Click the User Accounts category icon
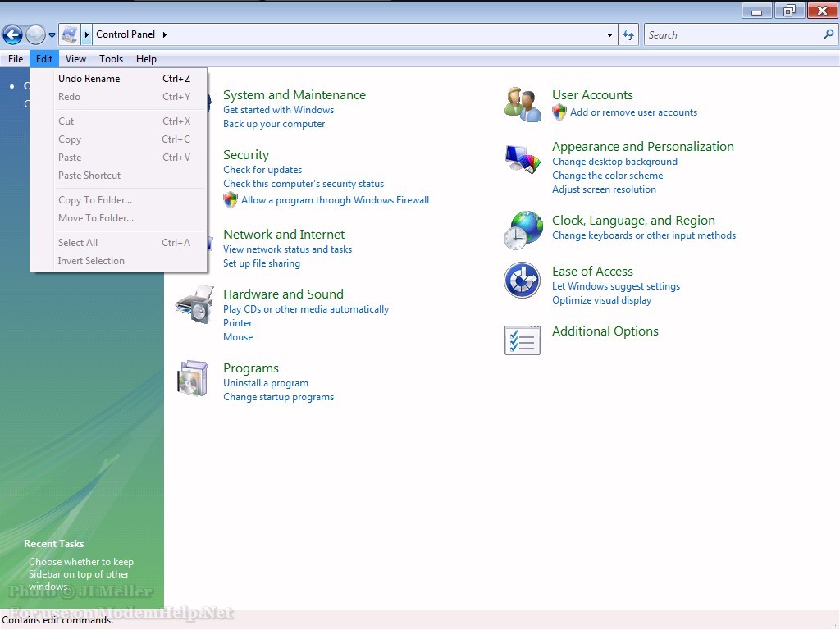 tap(523, 104)
